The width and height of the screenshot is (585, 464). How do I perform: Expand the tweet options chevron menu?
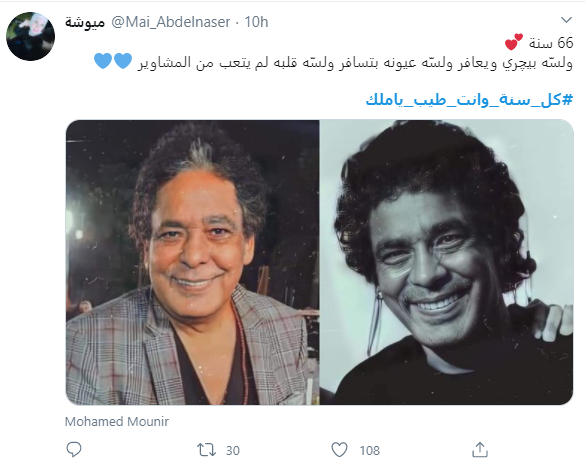pos(566,20)
